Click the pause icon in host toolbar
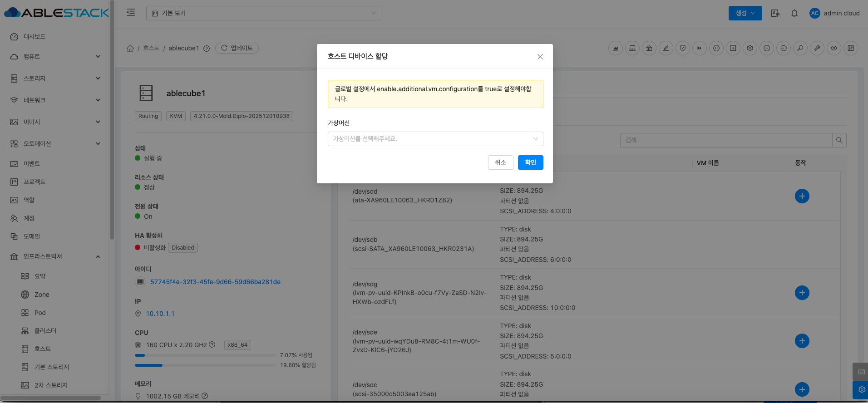This screenshot has width=868, height=403. 716,48
